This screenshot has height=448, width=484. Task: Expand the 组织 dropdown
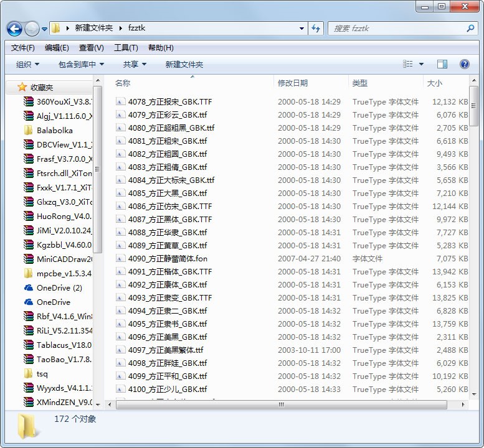click(x=27, y=65)
